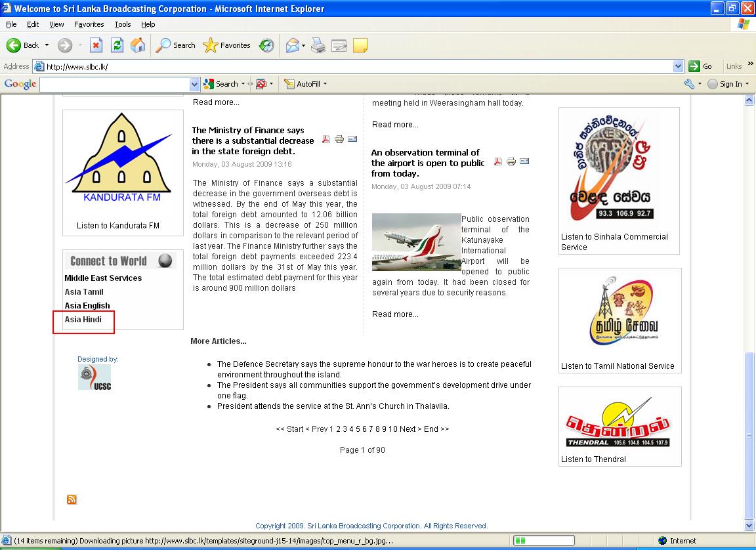Open St. Ann's Church Thalavila article link
This screenshot has width=756, height=550.
333,406
